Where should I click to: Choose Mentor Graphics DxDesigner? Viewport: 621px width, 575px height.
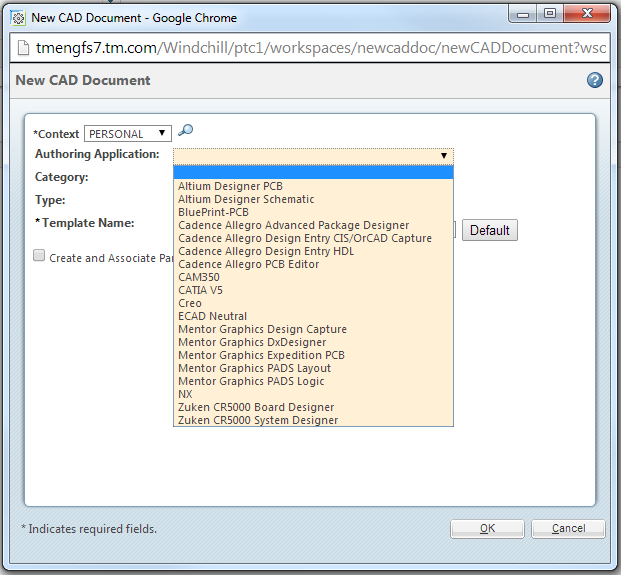point(313,342)
